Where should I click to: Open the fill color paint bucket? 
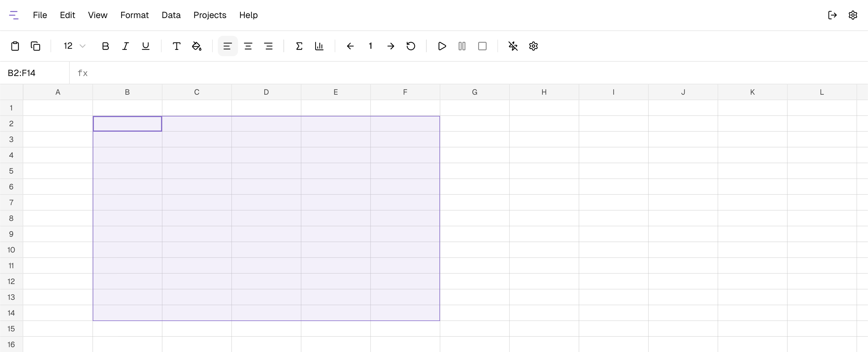(196, 46)
